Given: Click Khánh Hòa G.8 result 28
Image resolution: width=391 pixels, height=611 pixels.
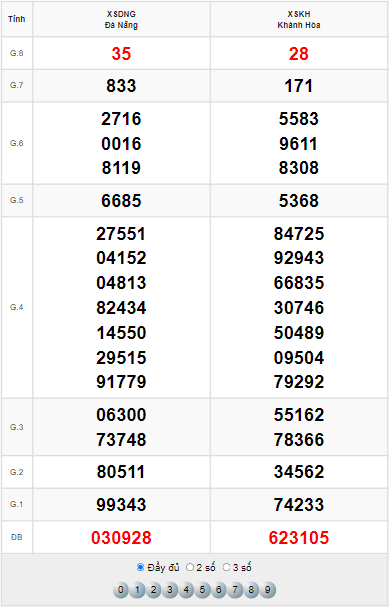Looking at the screenshot, I should (x=300, y=54).
